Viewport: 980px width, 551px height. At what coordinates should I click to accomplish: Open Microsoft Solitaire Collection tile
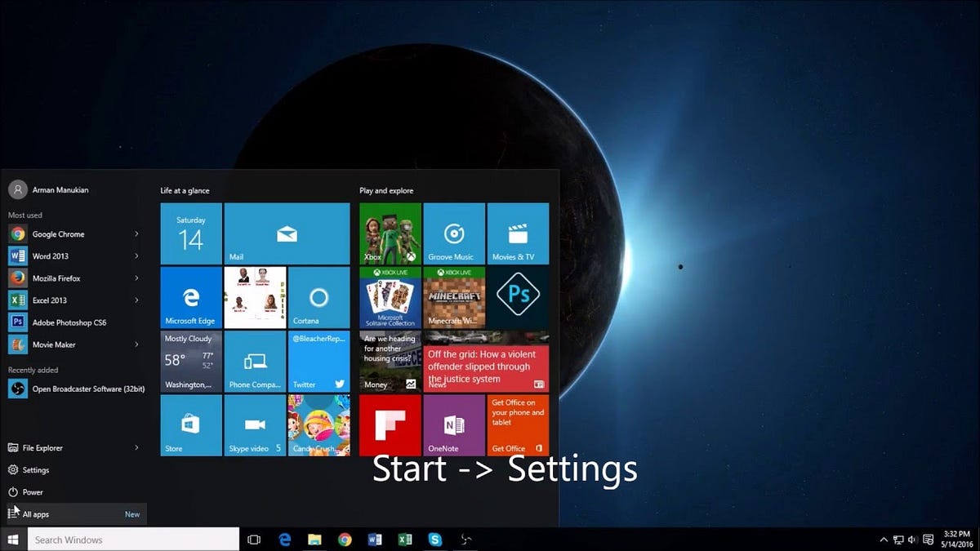(390, 297)
